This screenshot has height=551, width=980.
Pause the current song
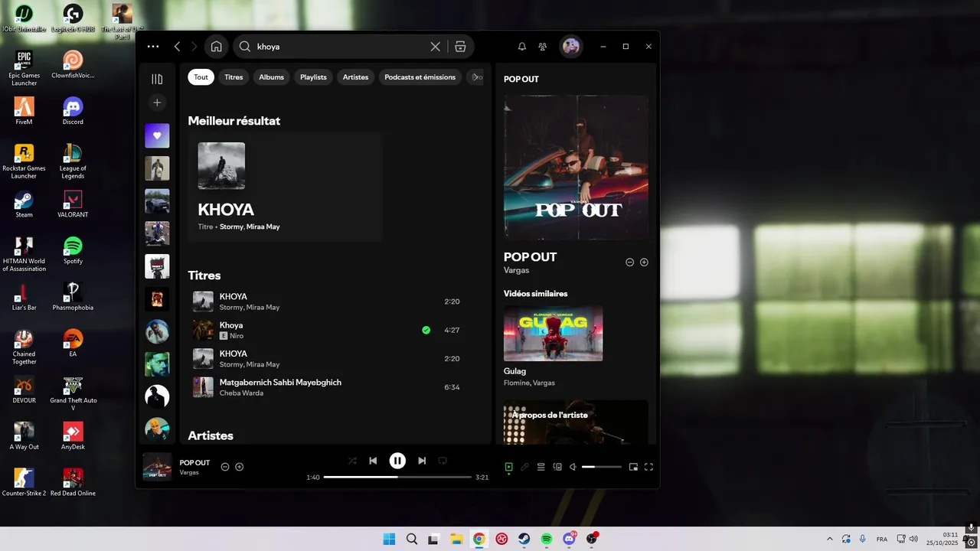click(397, 461)
